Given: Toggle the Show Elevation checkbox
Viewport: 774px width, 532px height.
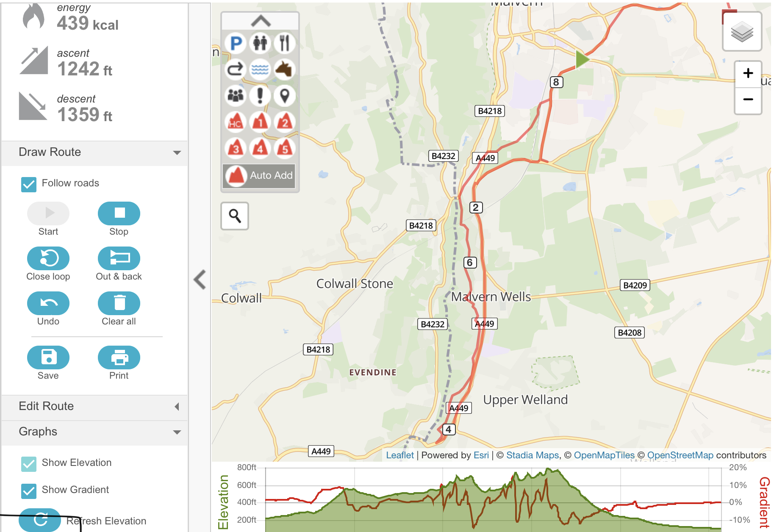Looking at the screenshot, I should click(29, 464).
